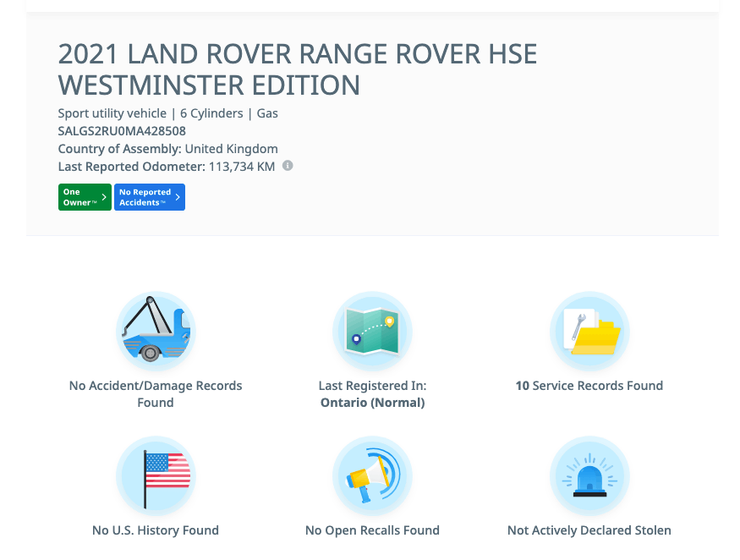Click 'No U.S. History Found' label

[156, 530]
